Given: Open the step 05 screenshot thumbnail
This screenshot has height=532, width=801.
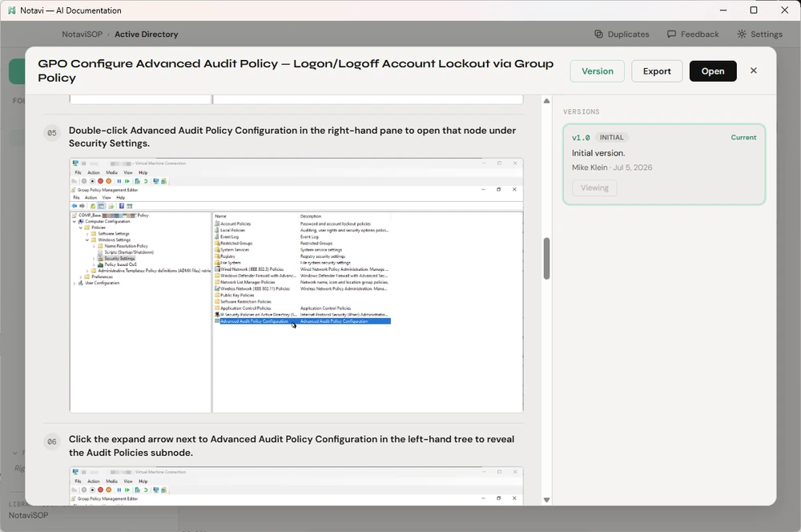Looking at the screenshot, I should tap(296, 285).
